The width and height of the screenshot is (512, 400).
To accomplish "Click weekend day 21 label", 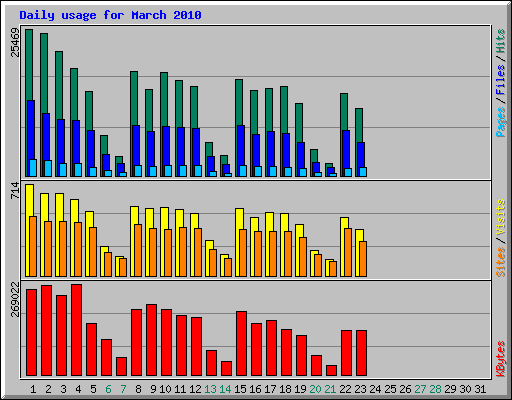I will coord(330,389).
